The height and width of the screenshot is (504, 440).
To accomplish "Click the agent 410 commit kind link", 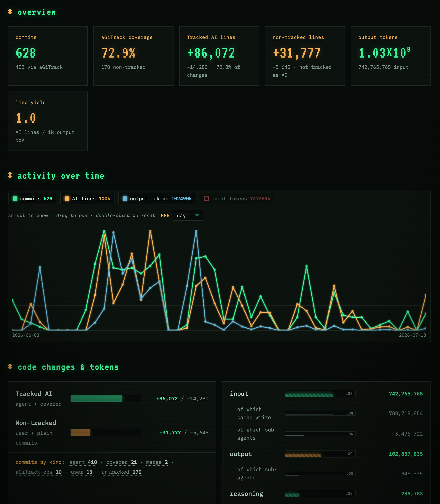I will click(x=83, y=462).
